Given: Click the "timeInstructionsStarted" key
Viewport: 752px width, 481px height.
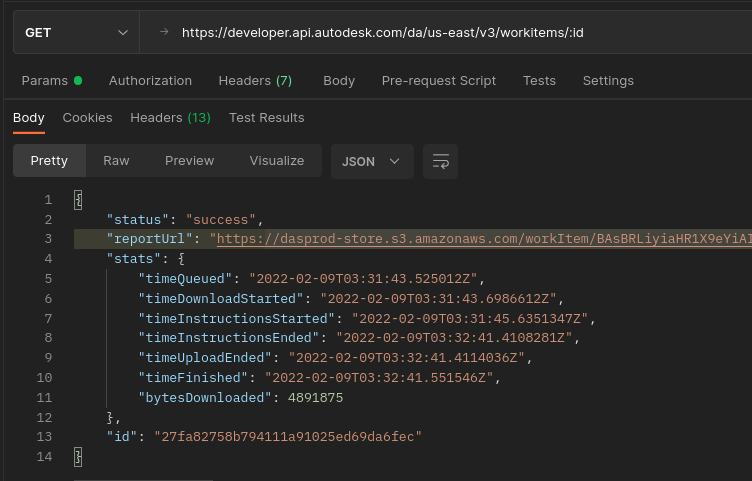Looking at the screenshot, I should point(237,319).
